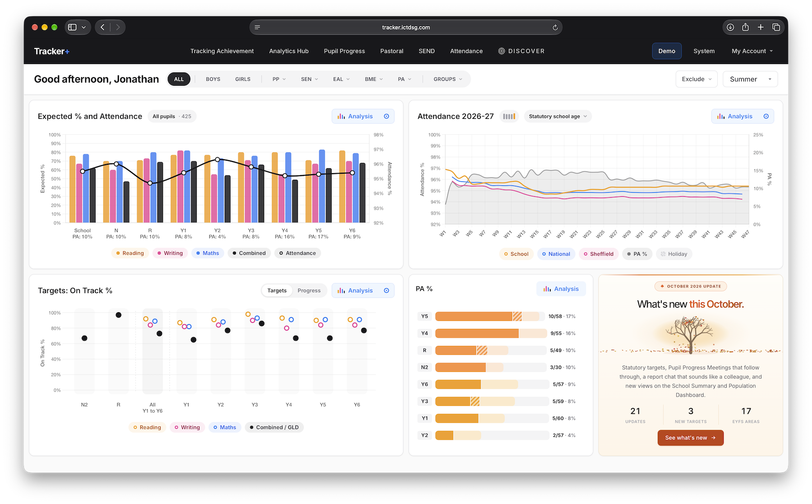This screenshot has height=504, width=812.
Task: Click the Y5 PA % progress bar
Action: click(491, 316)
